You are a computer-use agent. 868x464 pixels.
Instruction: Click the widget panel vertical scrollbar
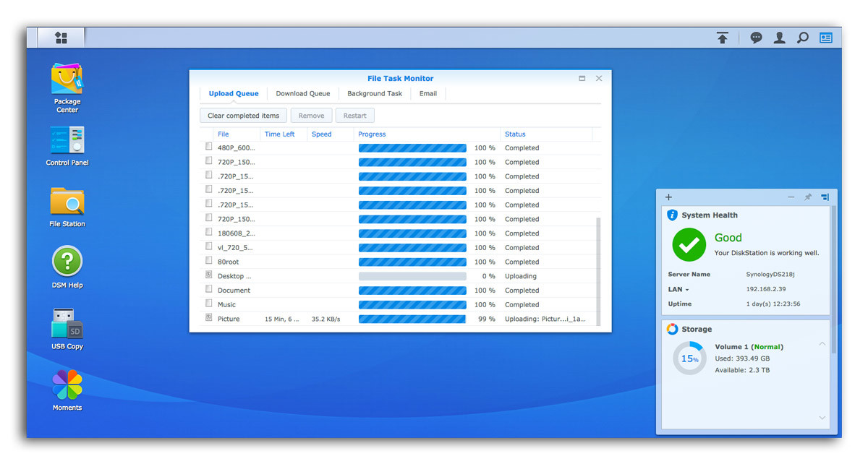coord(833,278)
